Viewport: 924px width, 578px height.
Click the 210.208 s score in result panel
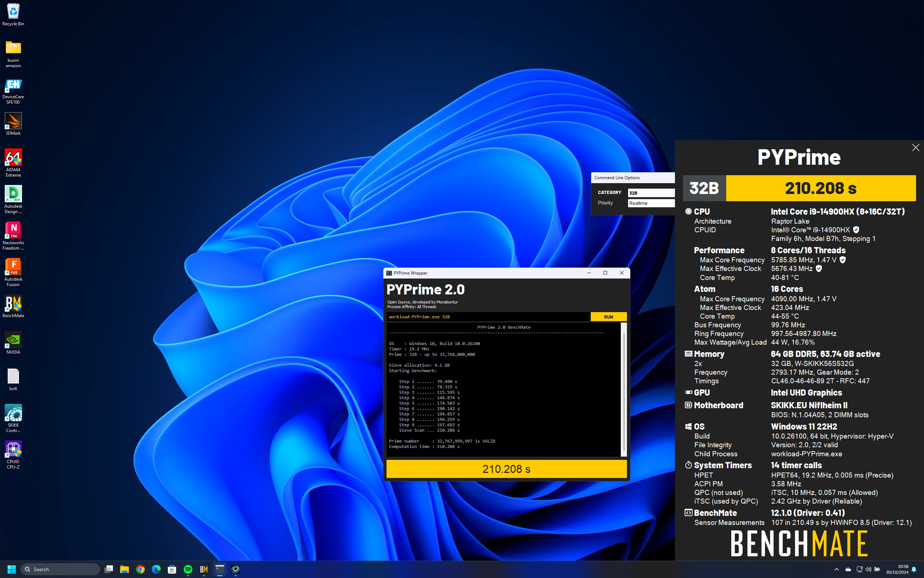coord(821,188)
